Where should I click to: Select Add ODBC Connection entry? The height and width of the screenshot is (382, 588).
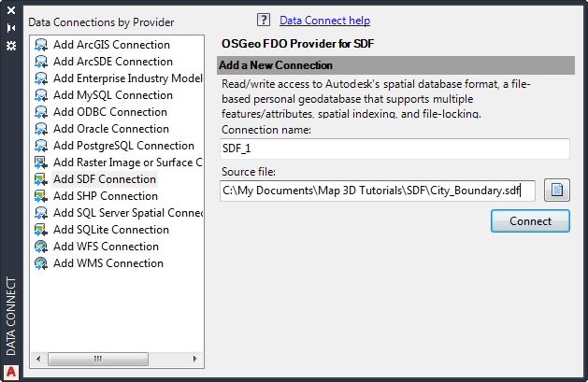click(x=109, y=112)
